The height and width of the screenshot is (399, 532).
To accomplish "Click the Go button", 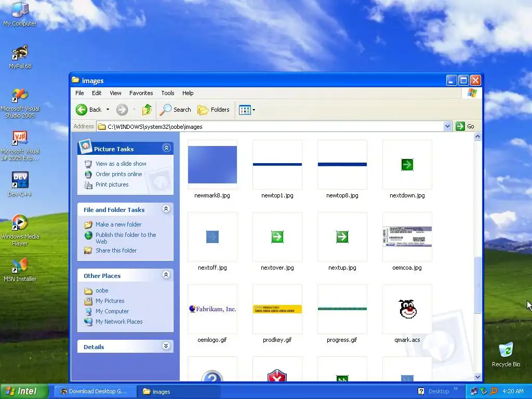I will [465, 126].
